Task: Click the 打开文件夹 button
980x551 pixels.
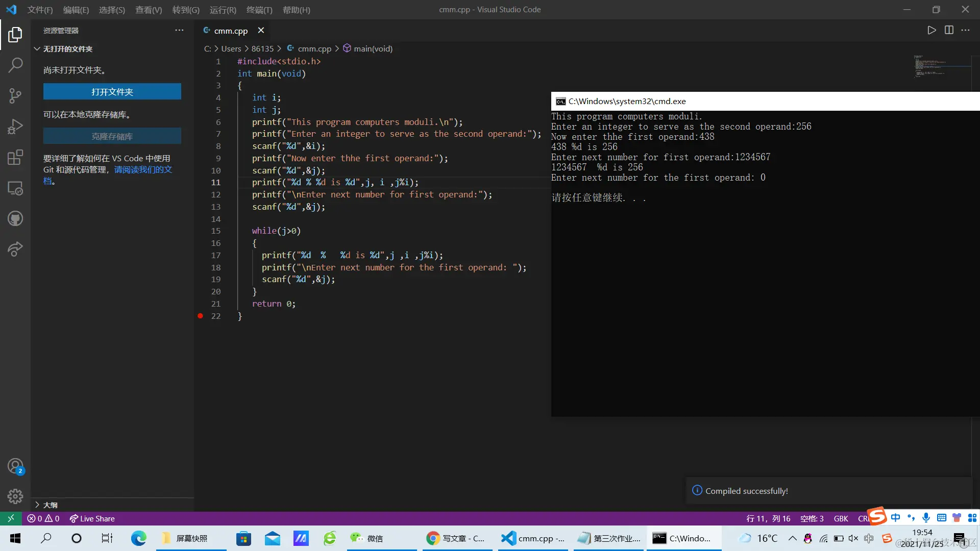Action: pyautogui.click(x=112, y=92)
